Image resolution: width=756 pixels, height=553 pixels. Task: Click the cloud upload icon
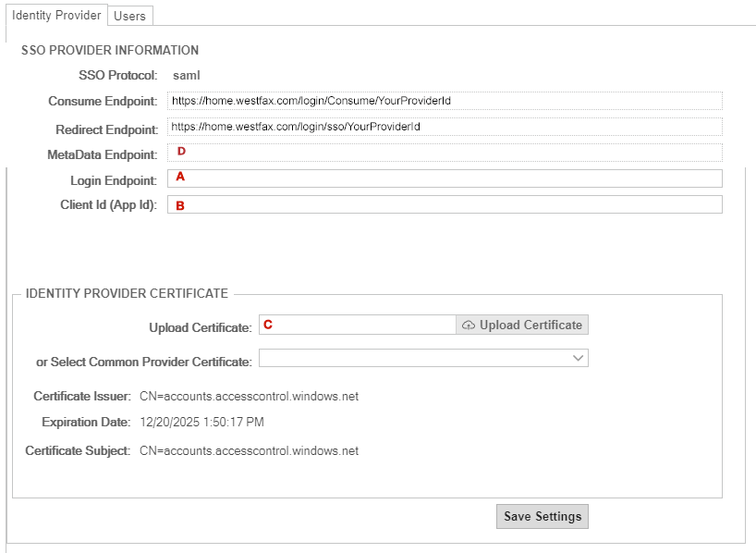(x=469, y=326)
